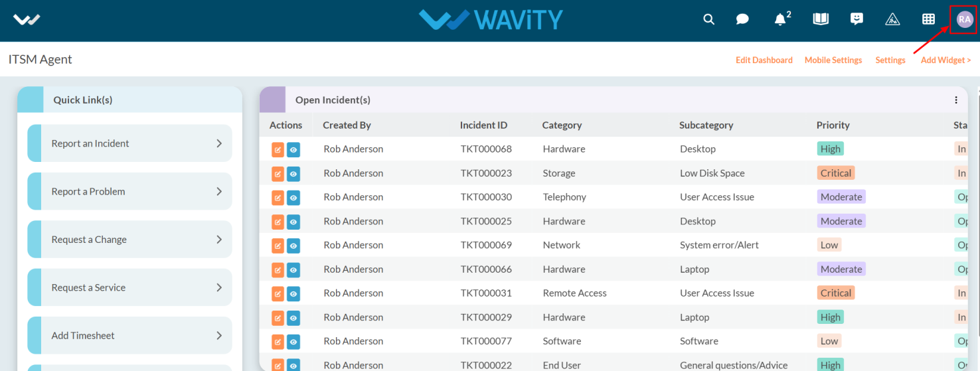Edit incident TKT000068
The height and width of the screenshot is (371, 980).
[x=278, y=149]
